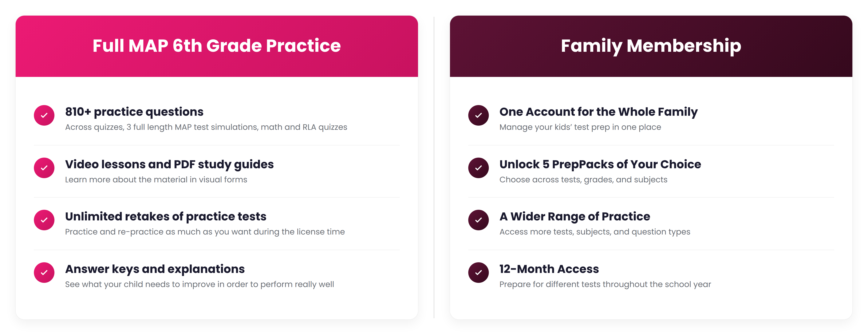868x335 pixels.
Task: Select Unlimited retakes of practice tests title
Action: (x=165, y=216)
